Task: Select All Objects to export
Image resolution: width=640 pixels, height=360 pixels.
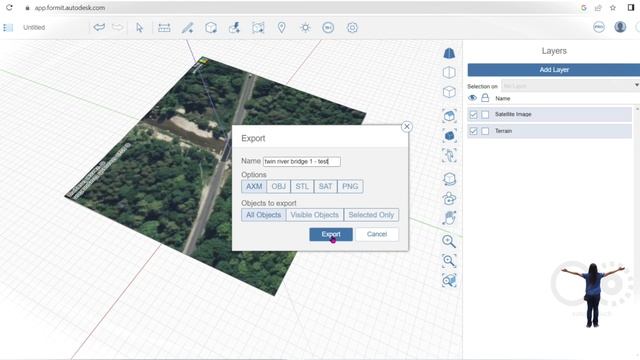Action: [x=264, y=215]
